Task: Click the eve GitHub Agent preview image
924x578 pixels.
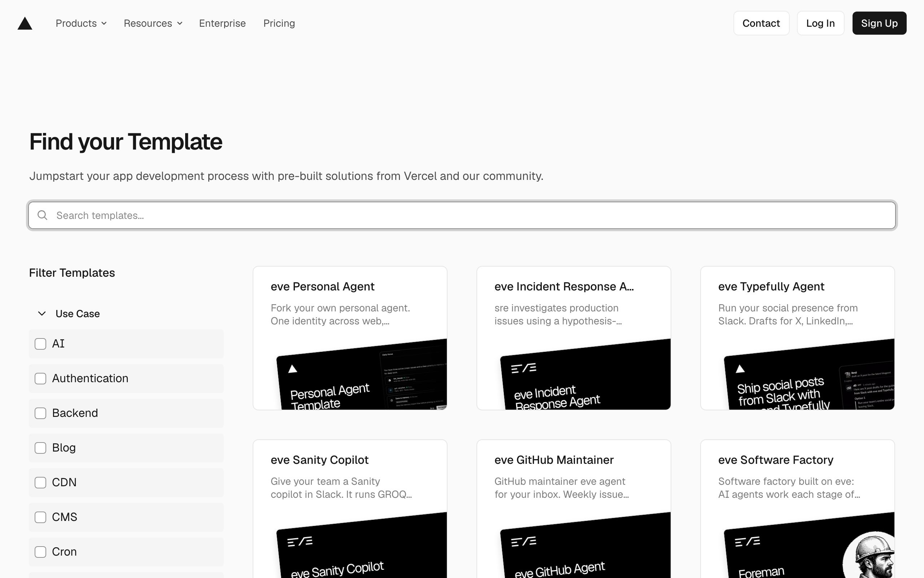Action: point(585,546)
